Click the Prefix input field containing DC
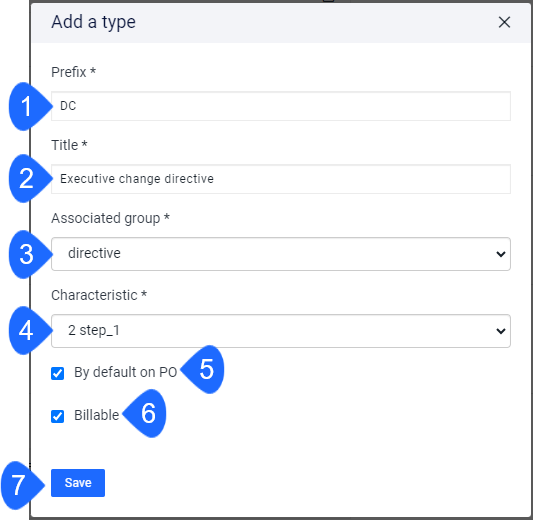Viewport: 533px width, 520px height. pos(281,106)
